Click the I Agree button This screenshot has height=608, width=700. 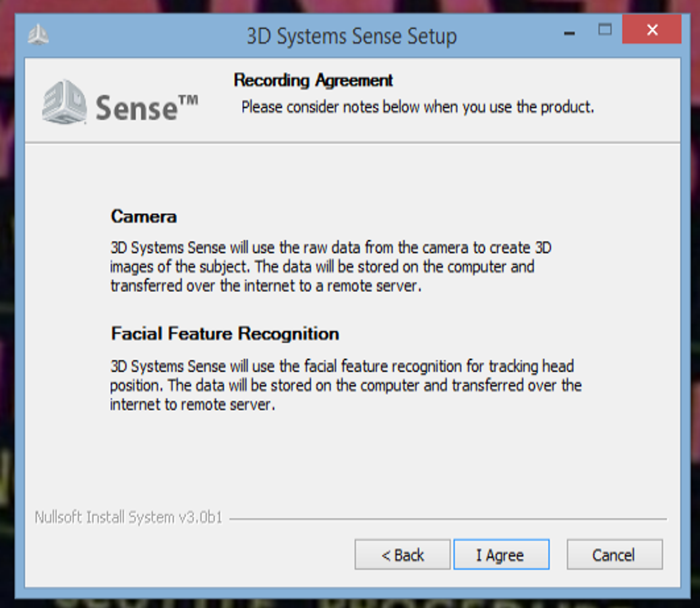tap(502, 555)
